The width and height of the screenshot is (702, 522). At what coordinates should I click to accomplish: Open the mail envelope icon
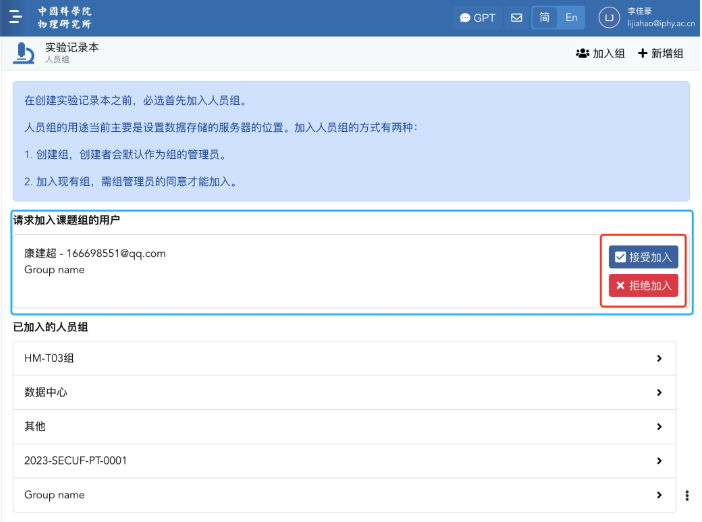[516, 18]
